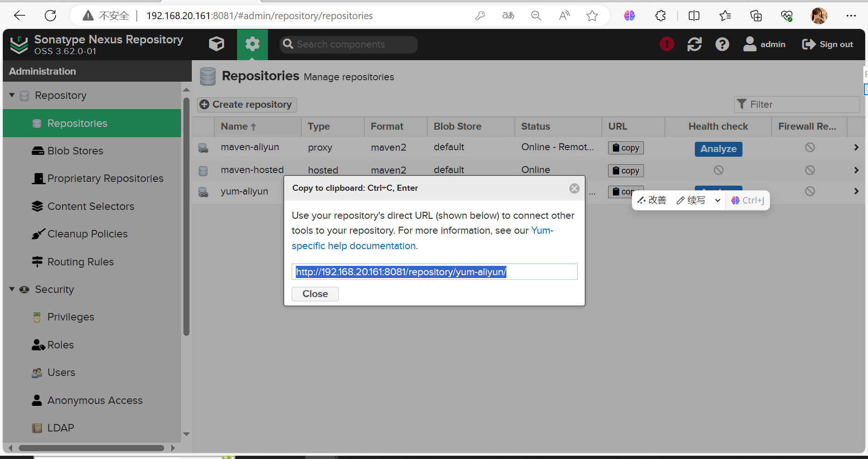Open the favorites list icon

(725, 16)
